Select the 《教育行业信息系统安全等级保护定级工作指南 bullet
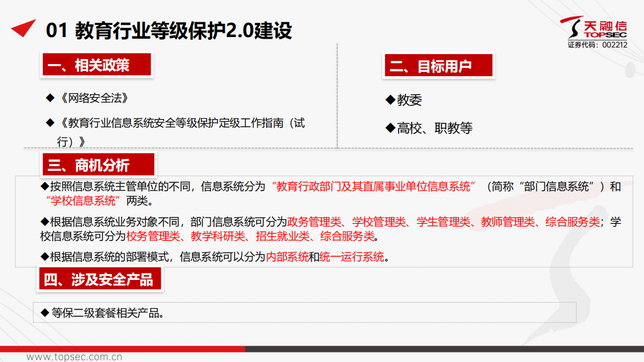Screen dimensions: 644x362 [176, 132]
